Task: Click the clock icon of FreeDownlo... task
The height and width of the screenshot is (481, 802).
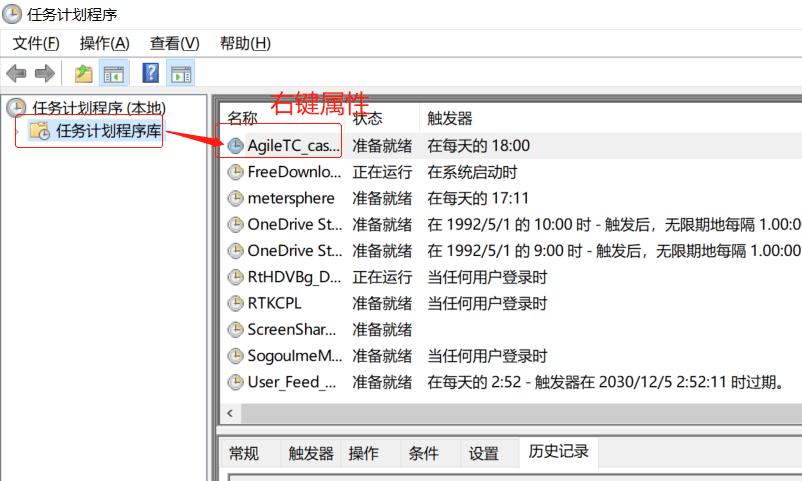Action: pyautogui.click(x=235, y=172)
